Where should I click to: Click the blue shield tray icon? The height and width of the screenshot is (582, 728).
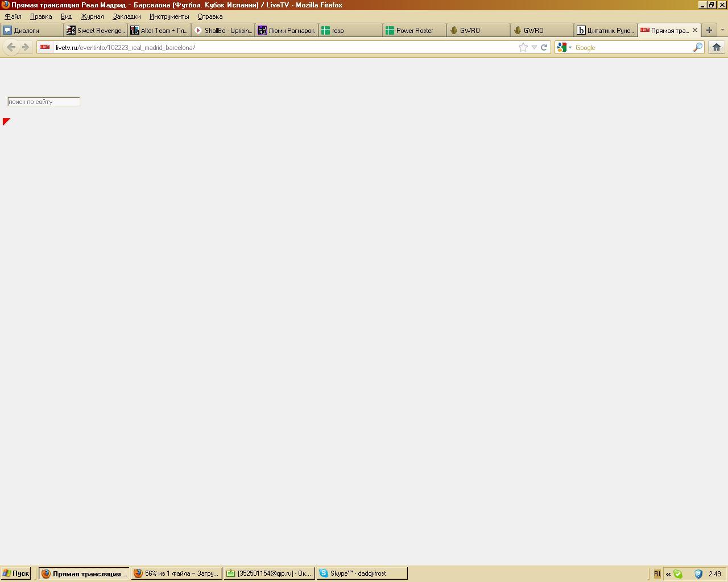point(698,574)
